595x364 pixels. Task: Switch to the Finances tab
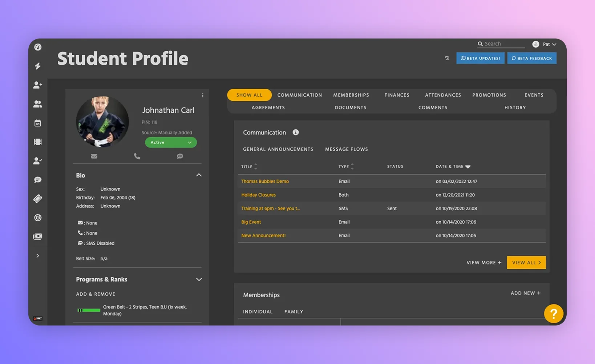tap(397, 95)
